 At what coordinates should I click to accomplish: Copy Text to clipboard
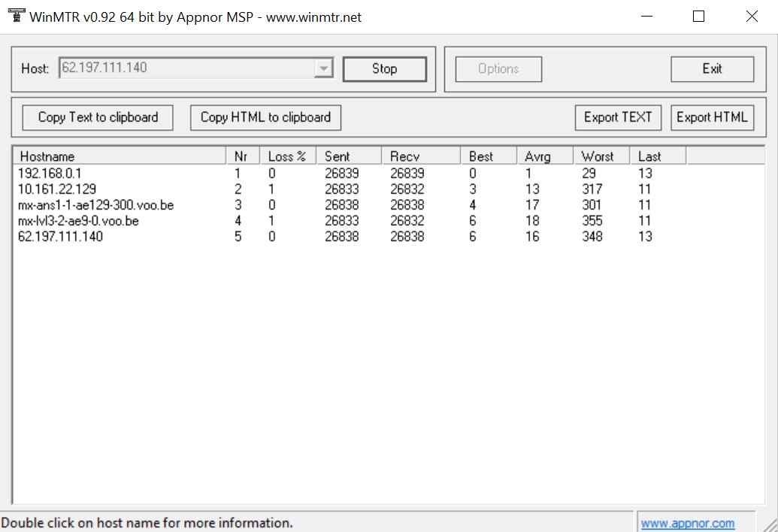pos(98,117)
